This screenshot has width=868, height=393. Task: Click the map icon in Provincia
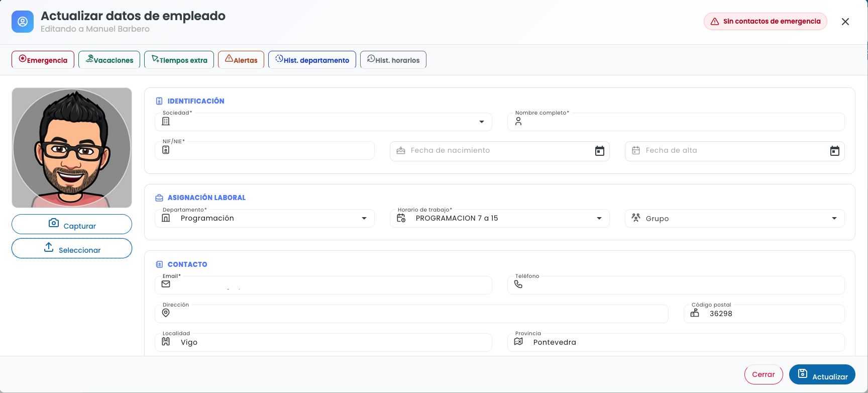point(518,341)
